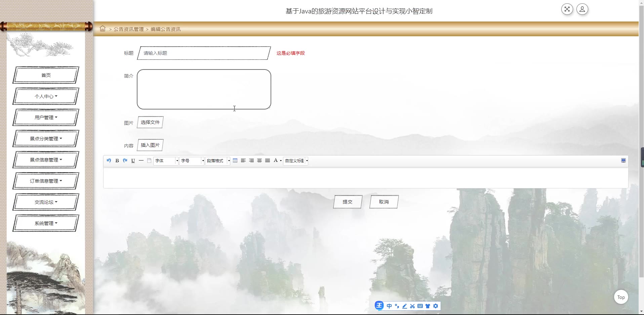Click the user profile icon at top right
644x315 pixels.
pos(582,9)
